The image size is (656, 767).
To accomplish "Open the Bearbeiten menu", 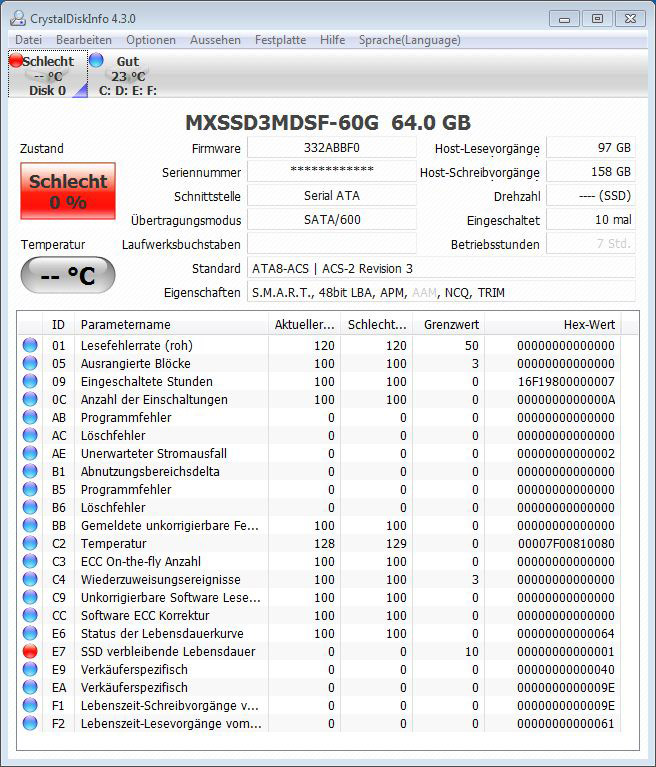I will click(x=84, y=40).
